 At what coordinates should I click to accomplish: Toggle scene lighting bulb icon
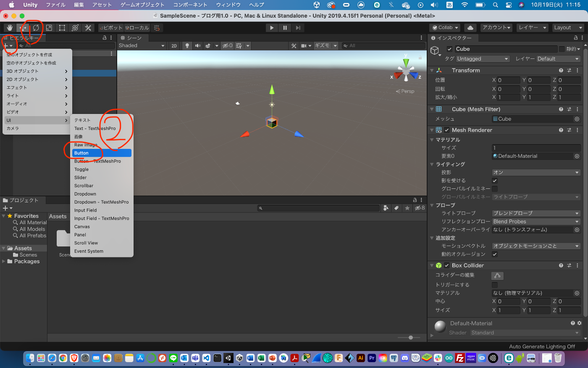pyautogui.click(x=187, y=46)
